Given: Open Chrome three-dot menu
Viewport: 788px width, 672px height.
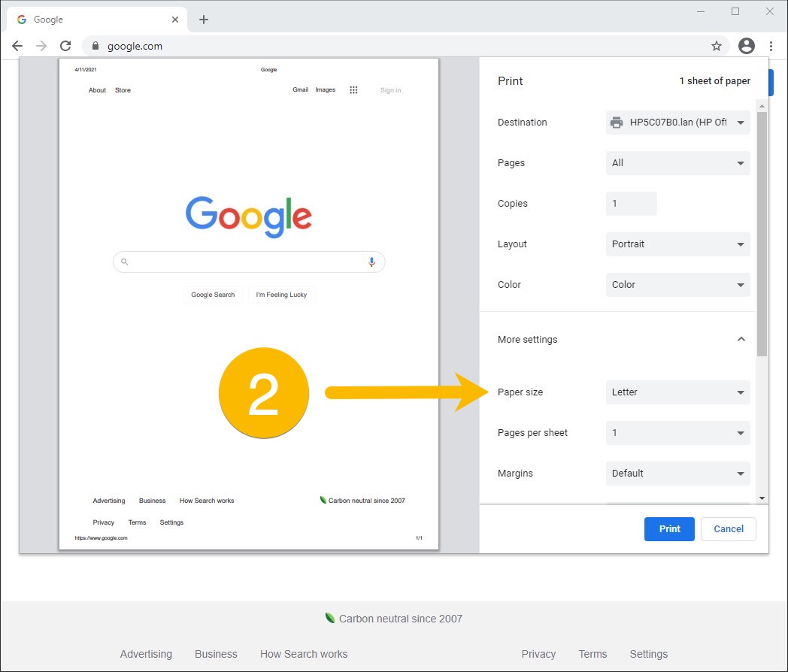Looking at the screenshot, I should pyautogui.click(x=771, y=46).
